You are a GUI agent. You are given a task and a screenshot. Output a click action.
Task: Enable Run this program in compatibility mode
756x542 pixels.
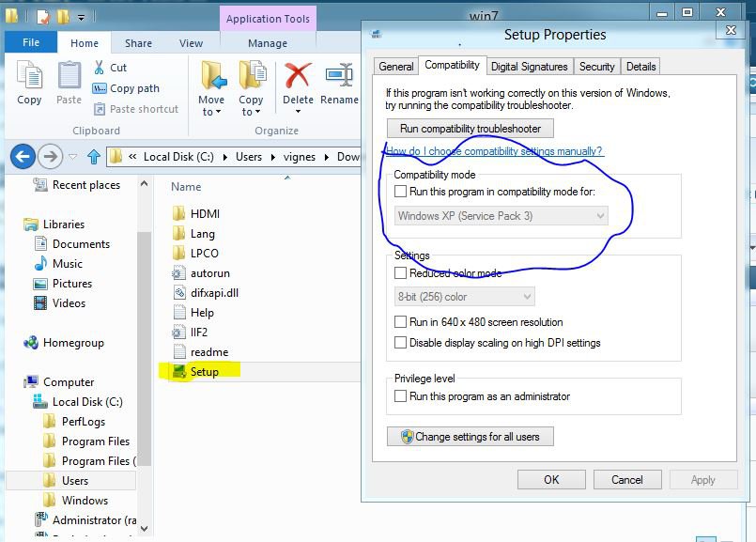pyautogui.click(x=400, y=192)
